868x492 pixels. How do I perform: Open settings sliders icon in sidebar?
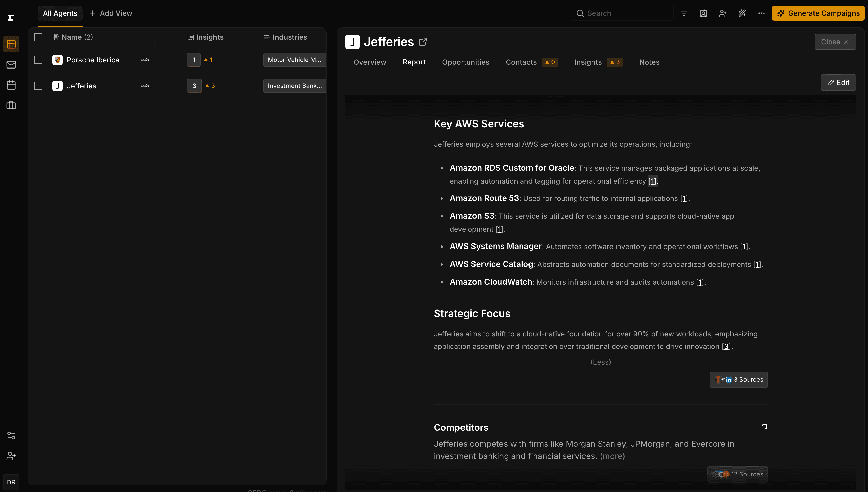pos(11,435)
